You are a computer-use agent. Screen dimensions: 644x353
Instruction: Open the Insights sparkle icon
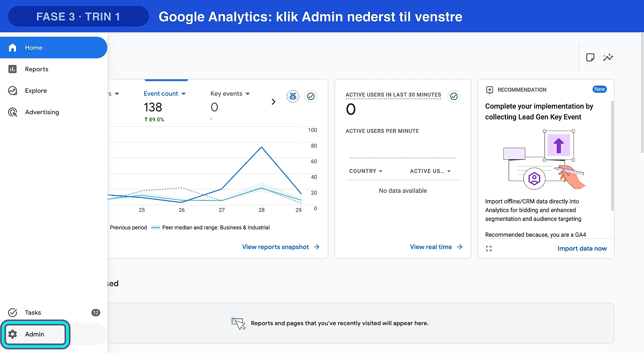pos(608,57)
